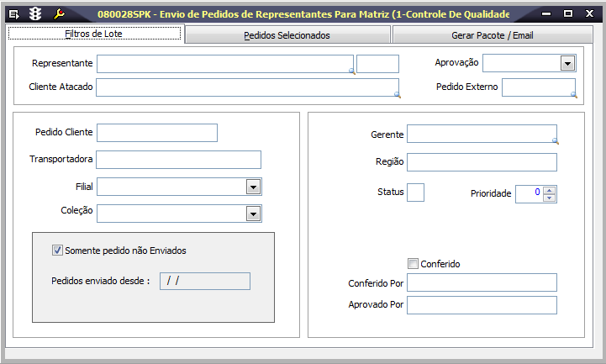This screenshot has height=364, width=606.
Task: Uncheck Somente pedido não Enviados
Action: [57, 251]
